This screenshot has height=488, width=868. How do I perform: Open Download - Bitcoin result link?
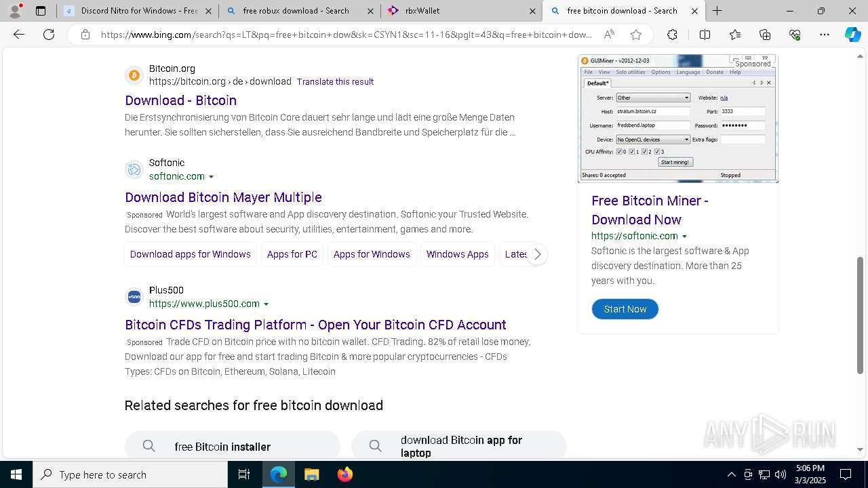tap(180, 100)
